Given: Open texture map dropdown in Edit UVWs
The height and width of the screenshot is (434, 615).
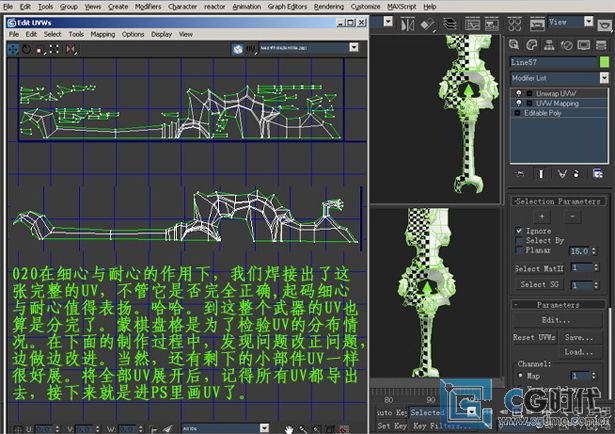Looking at the screenshot, I should tap(354, 47).
